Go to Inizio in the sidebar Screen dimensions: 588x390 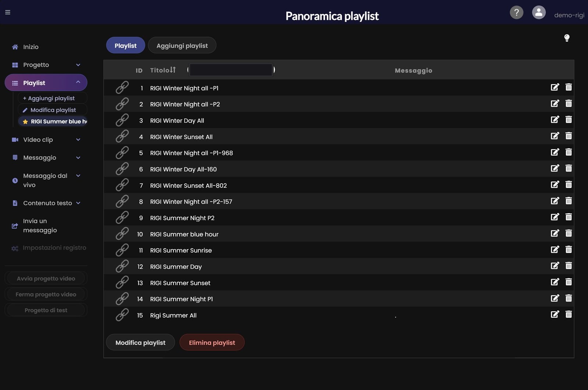[31, 47]
